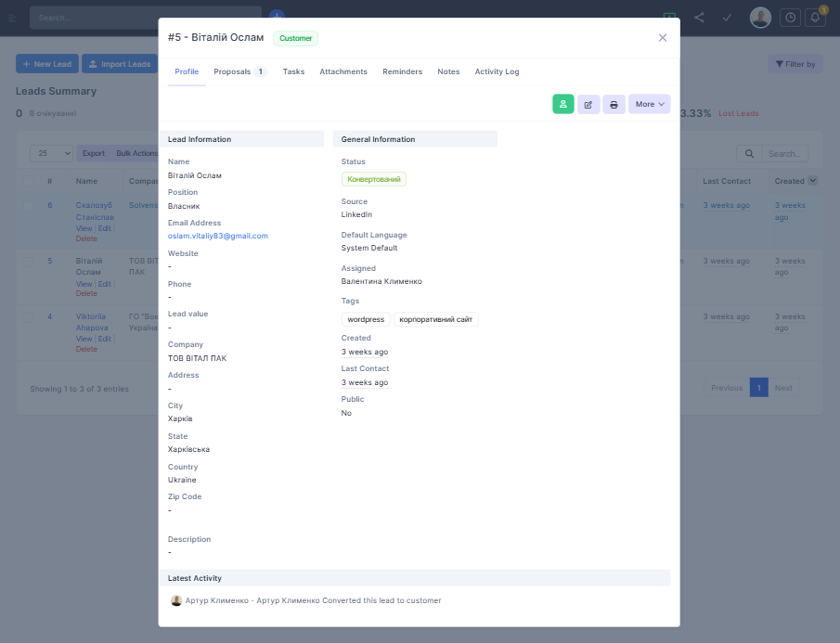Click the edit lead pencil icon
840x643 pixels.
pyautogui.click(x=588, y=104)
